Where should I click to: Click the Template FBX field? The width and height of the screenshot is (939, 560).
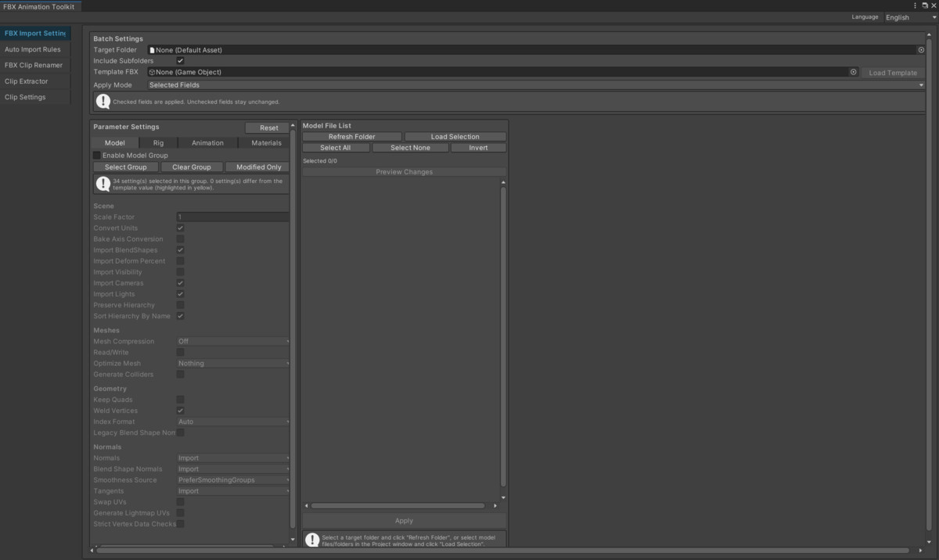click(502, 72)
